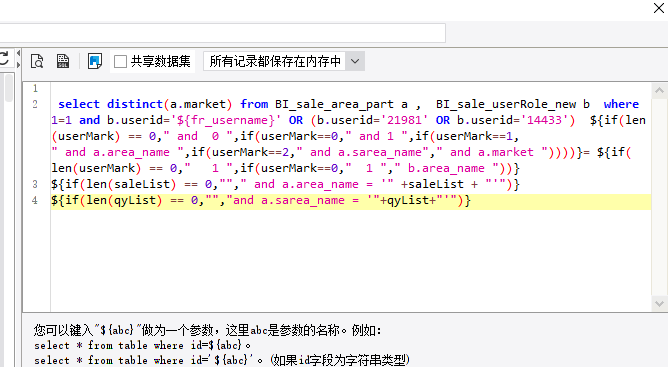The height and width of the screenshot is (367, 668).
Task: Click line number 3 in the gutter
Action: point(35,184)
